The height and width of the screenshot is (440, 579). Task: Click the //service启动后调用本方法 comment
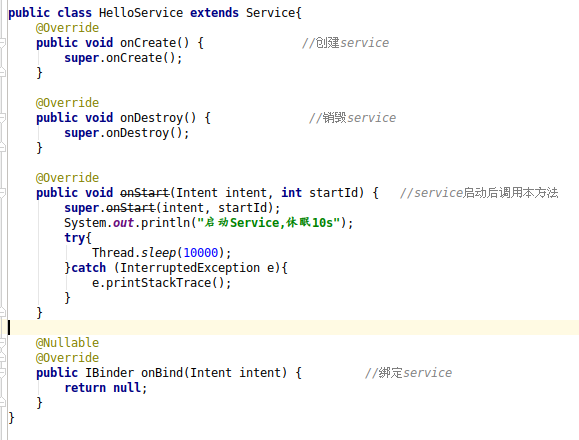point(479,193)
